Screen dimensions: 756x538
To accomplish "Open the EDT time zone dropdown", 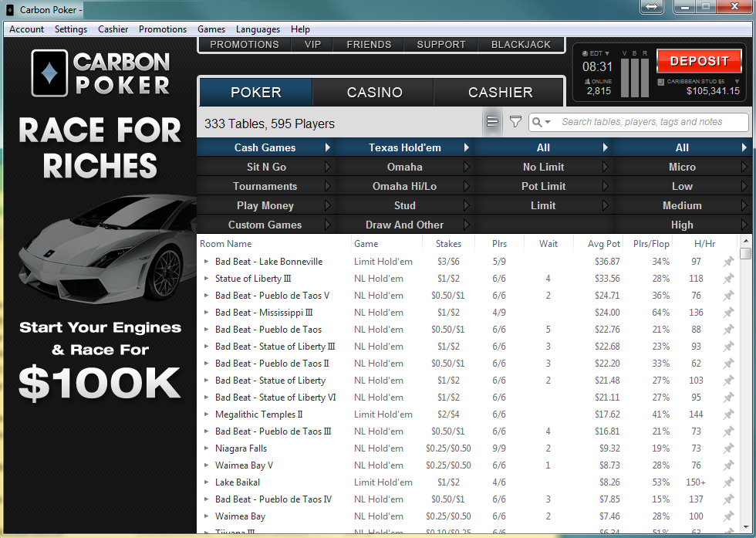I will point(596,53).
